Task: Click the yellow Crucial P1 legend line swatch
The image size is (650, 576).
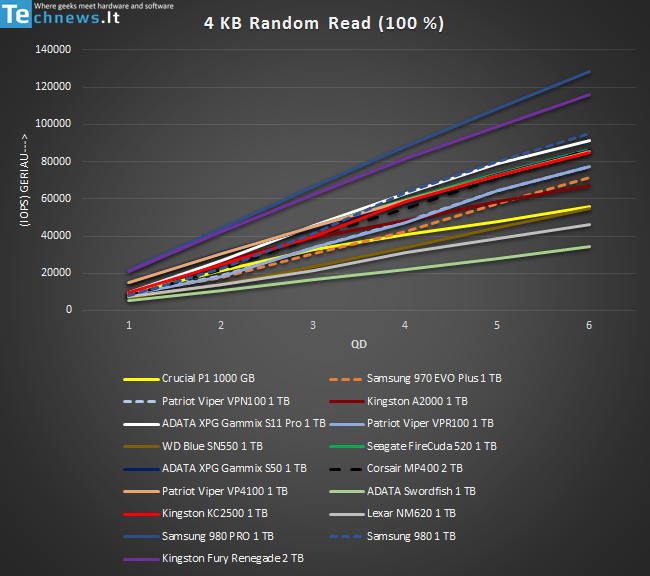Action: pos(141,379)
